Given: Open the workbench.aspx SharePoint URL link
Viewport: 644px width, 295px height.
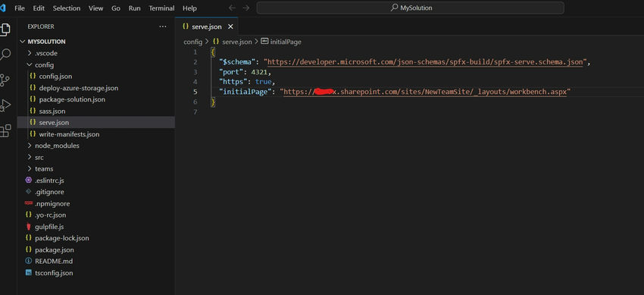Looking at the screenshot, I should 425,92.
